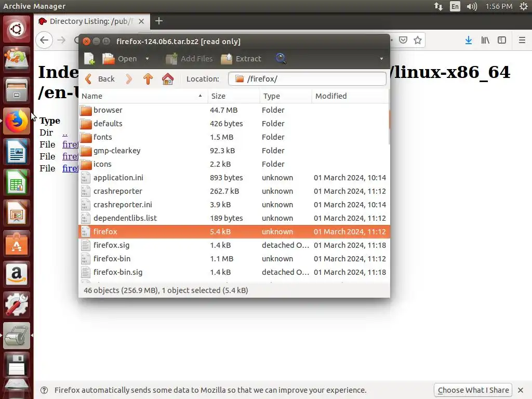Sort by the Modified column header
Viewport: 532px width, 399px height.
pyautogui.click(x=351, y=96)
